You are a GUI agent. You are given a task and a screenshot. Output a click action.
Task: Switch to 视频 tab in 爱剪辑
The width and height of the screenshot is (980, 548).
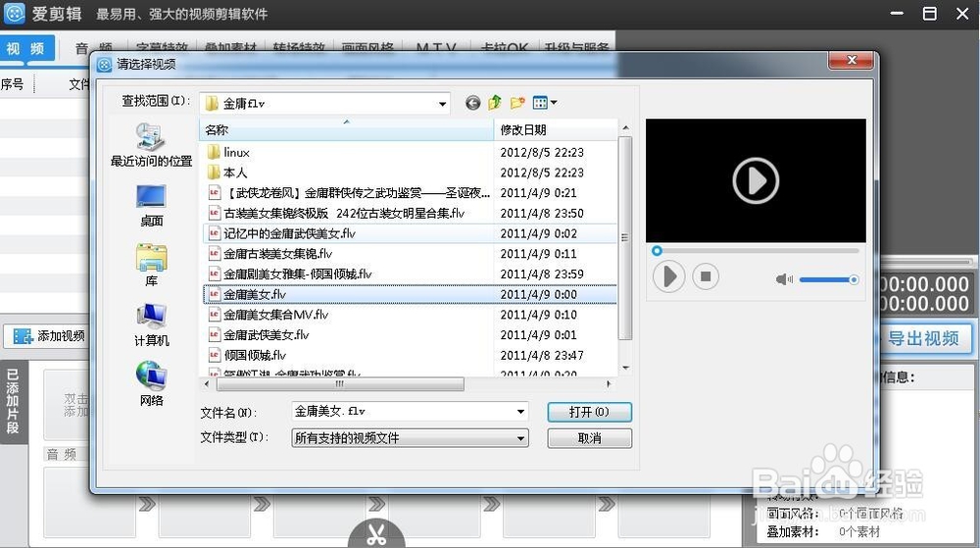[x=26, y=48]
